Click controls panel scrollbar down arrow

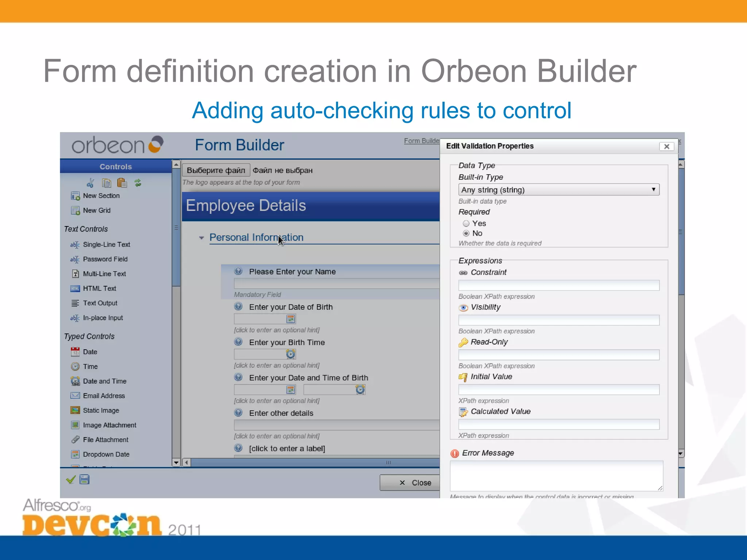coord(176,463)
